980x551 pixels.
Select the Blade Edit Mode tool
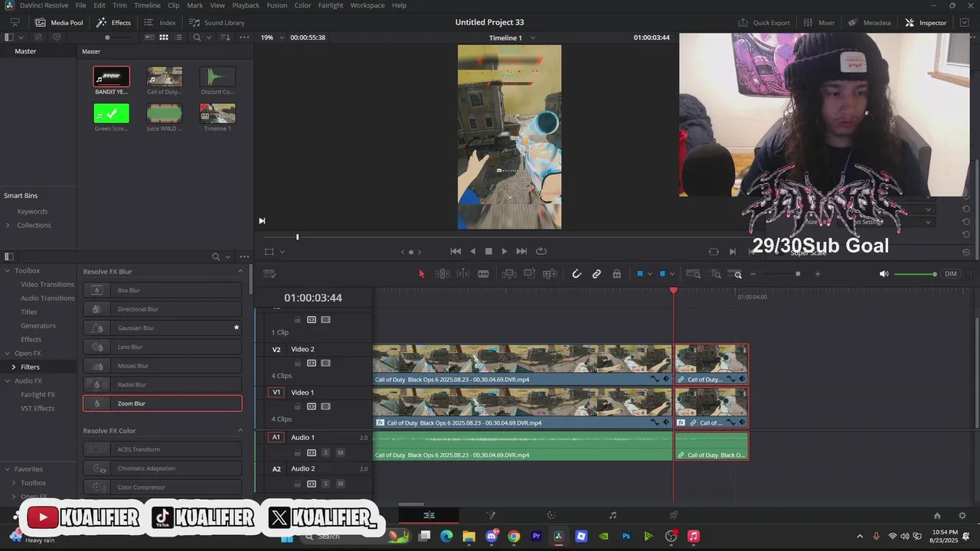click(483, 274)
